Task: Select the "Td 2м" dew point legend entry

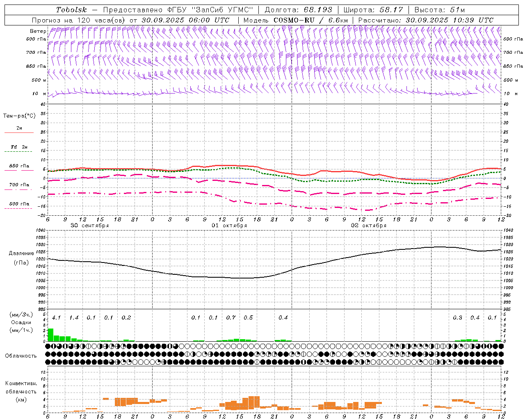Action: pyautogui.click(x=19, y=147)
